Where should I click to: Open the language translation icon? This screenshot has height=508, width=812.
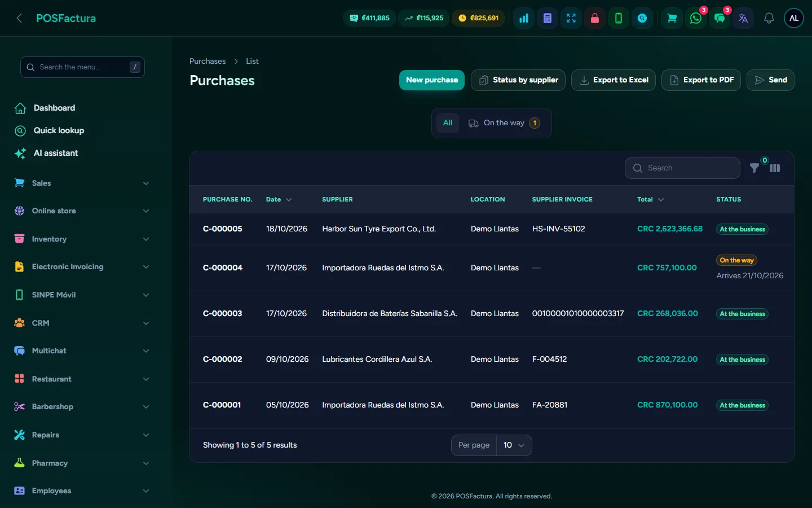[743, 18]
